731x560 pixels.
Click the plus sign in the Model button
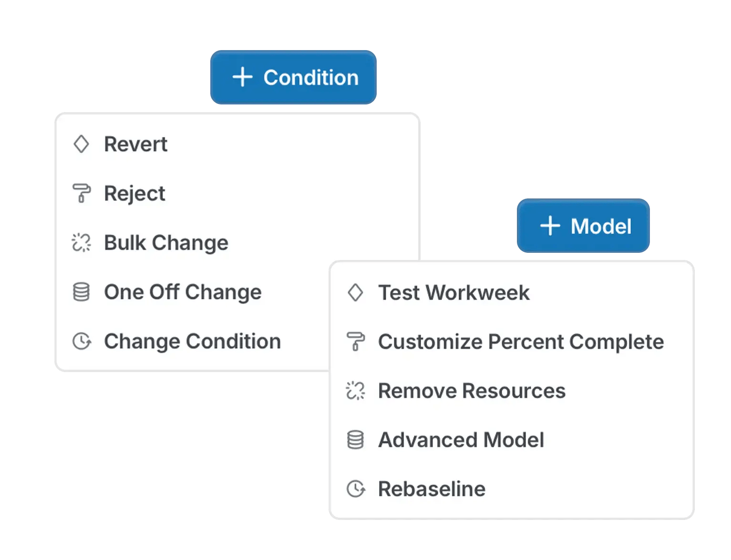tap(549, 226)
